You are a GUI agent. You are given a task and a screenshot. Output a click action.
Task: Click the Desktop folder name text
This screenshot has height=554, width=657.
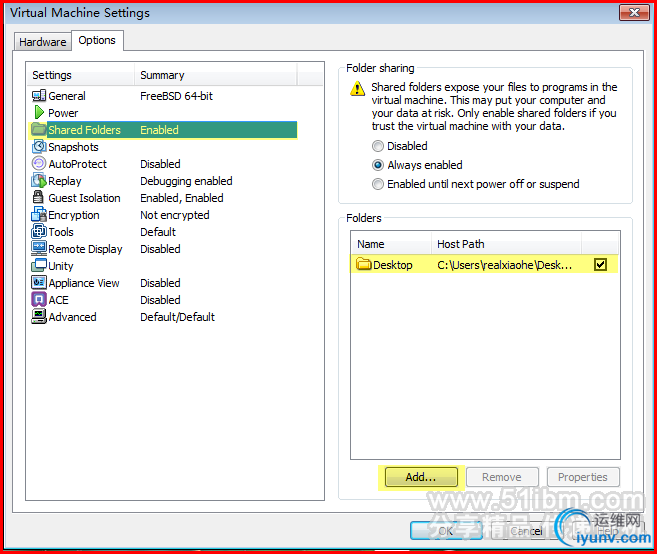pyautogui.click(x=393, y=265)
